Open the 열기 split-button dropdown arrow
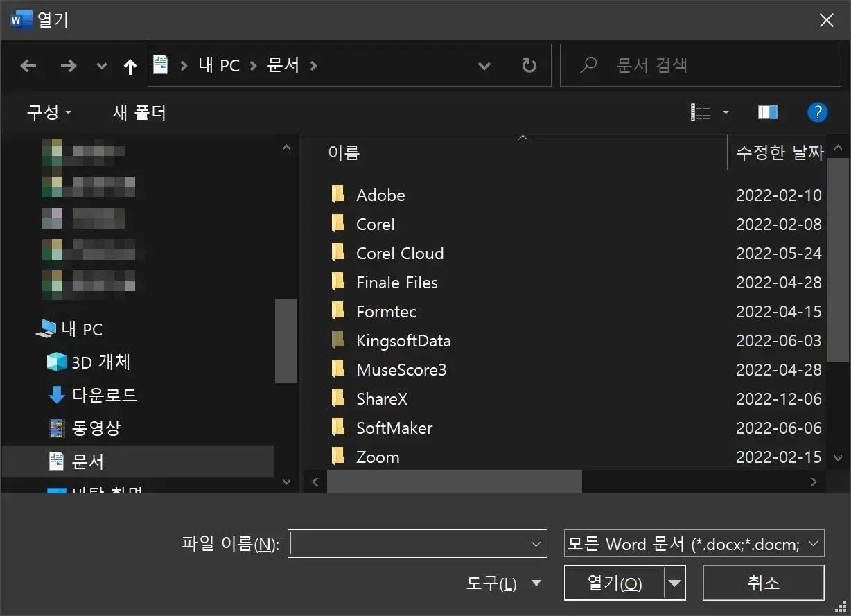 point(675,583)
